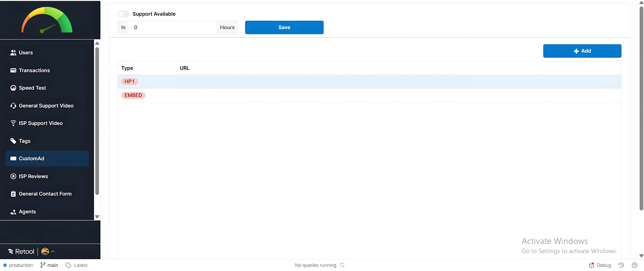Click the speedometer logo at top
644x271 pixels.
(47, 20)
